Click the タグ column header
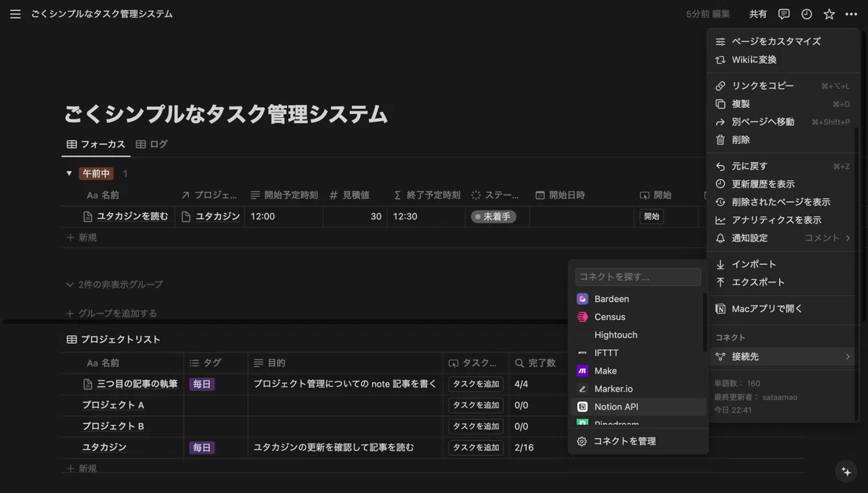The height and width of the screenshot is (493, 868). tap(216, 363)
